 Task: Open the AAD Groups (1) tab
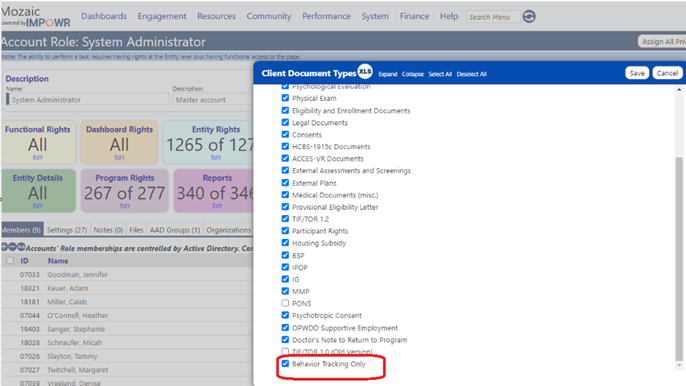pos(175,230)
